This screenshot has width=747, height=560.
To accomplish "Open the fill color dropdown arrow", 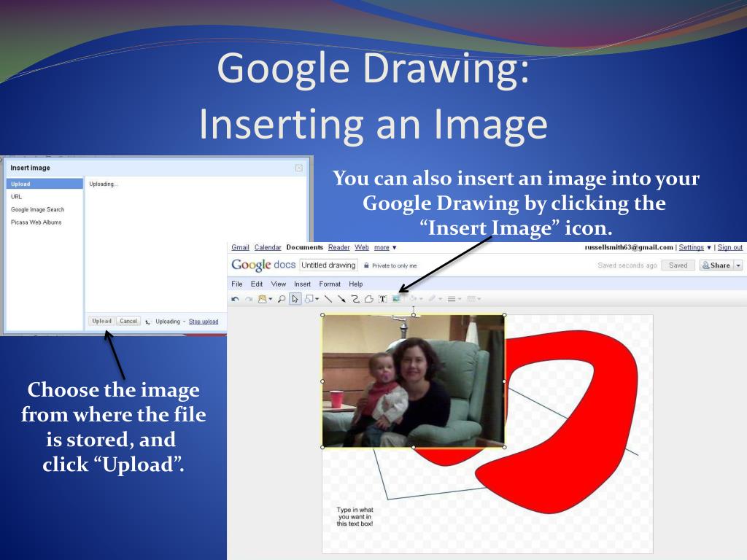I will [421, 299].
